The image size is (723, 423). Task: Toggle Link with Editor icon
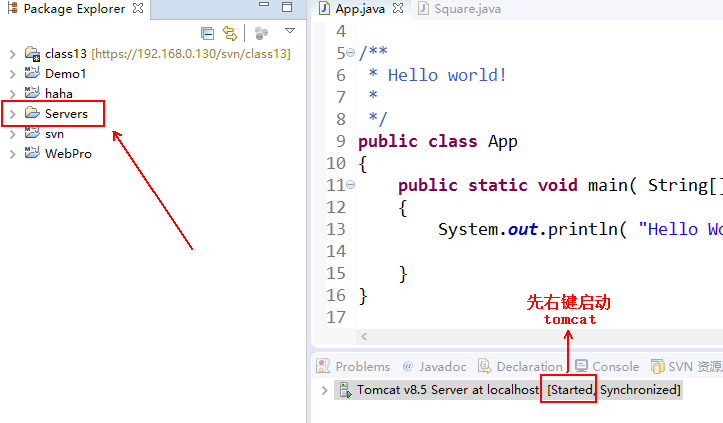point(230,33)
